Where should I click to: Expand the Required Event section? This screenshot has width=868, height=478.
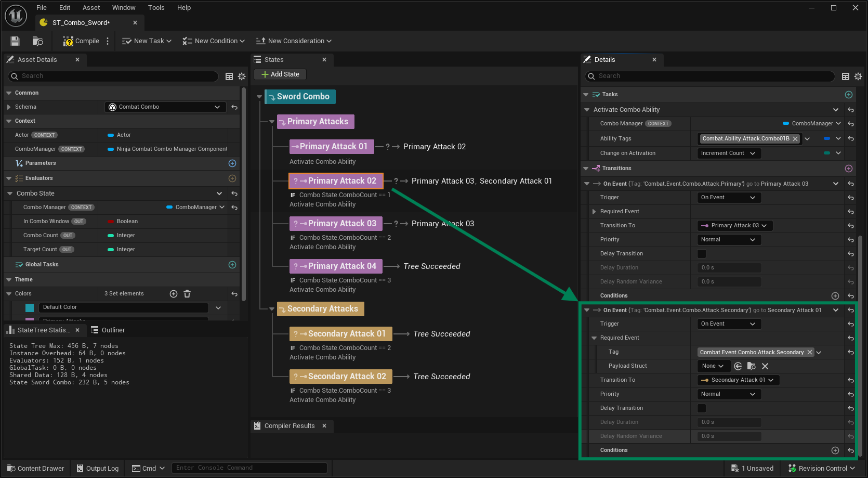point(594,212)
